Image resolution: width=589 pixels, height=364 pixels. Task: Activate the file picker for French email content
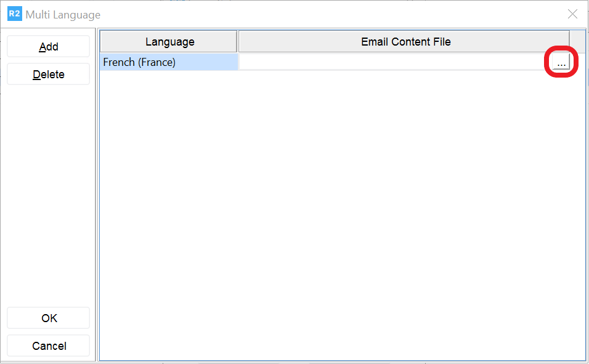pos(561,62)
